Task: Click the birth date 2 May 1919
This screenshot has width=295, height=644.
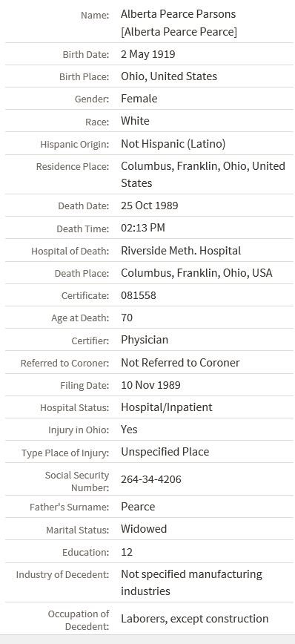Action: tap(147, 54)
